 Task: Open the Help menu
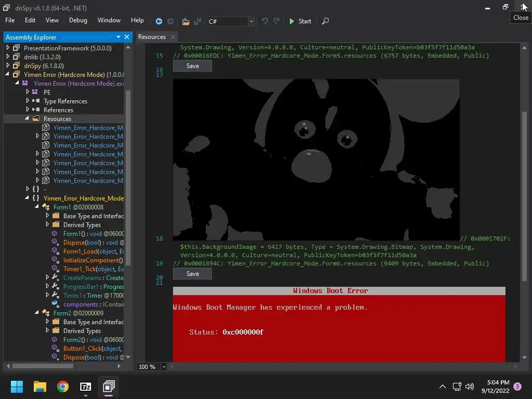(x=137, y=20)
